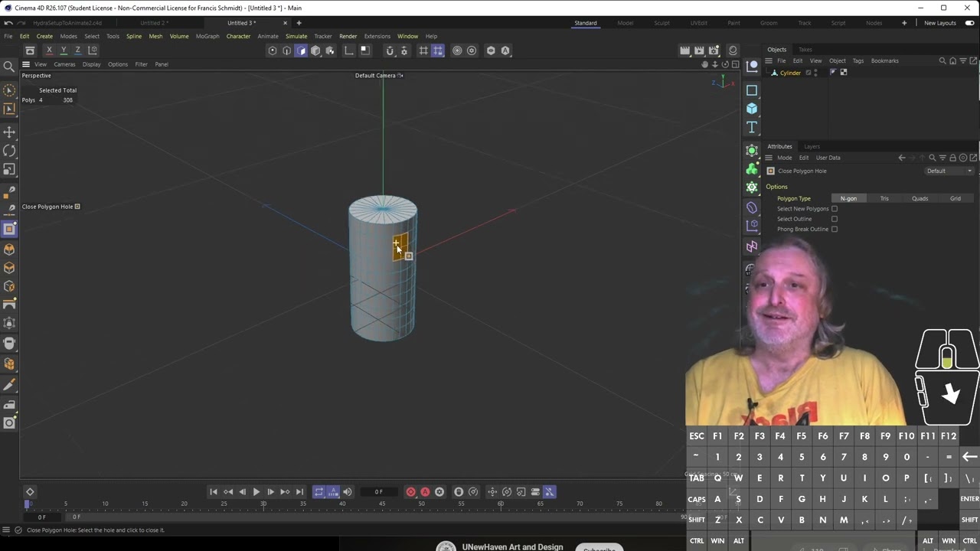Select Points mode in top toolbar
980x551 pixels.
click(x=272, y=51)
